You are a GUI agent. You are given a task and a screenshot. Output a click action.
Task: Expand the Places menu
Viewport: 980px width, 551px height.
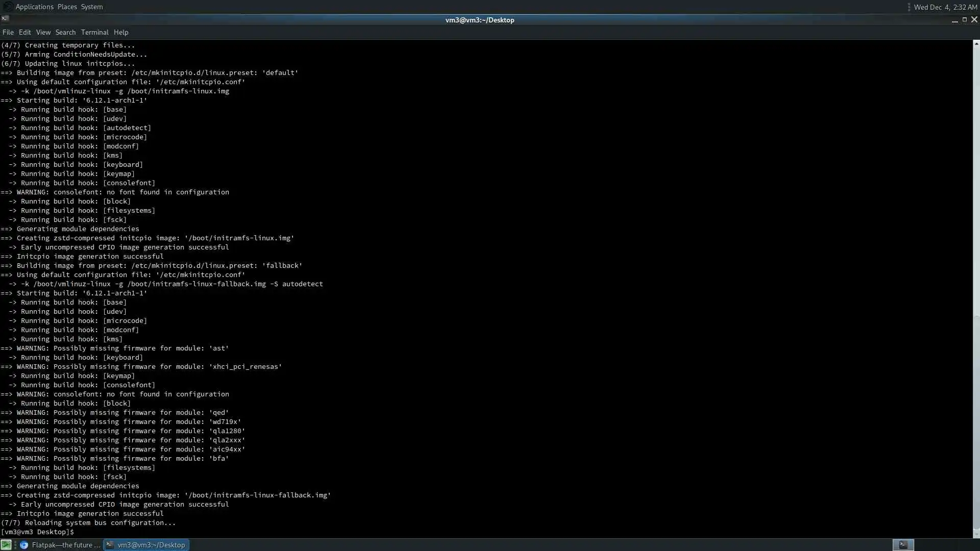pyautogui.click(x=67, y=7)
